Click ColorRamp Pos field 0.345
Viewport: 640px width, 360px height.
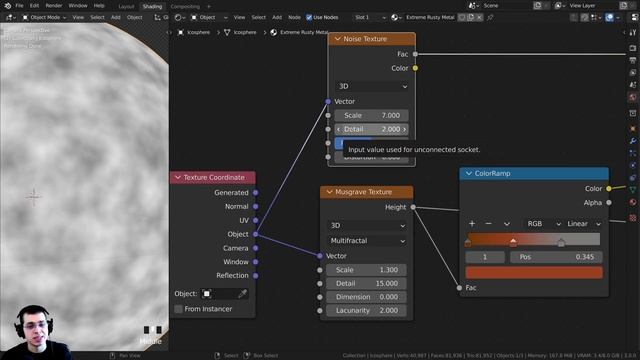click(556, 257)
